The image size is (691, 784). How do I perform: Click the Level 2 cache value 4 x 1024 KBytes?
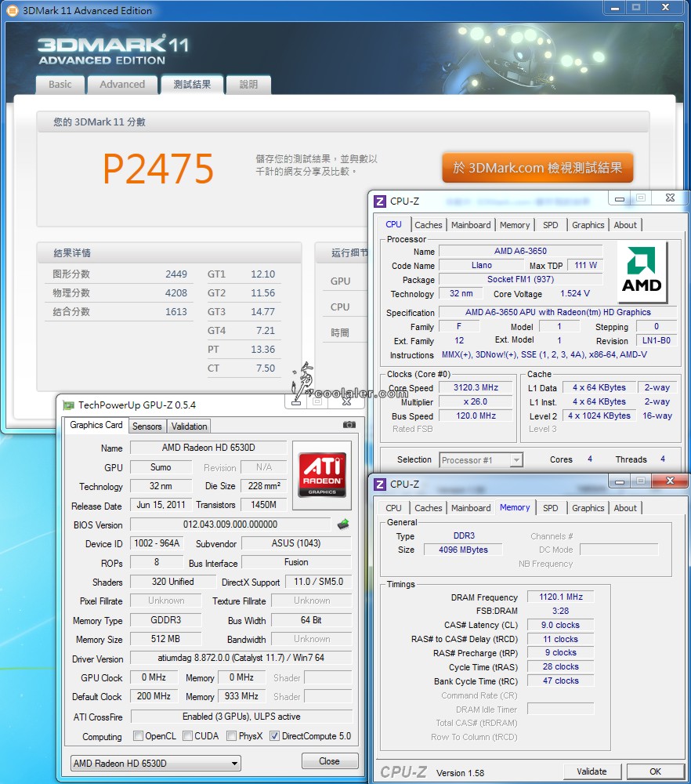(599, 416)
